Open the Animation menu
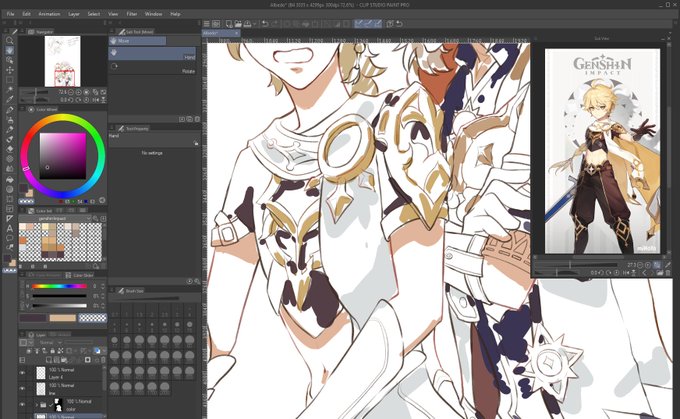Image resolution: width=680 pixels, height=419 pixels. coord(49,14)
